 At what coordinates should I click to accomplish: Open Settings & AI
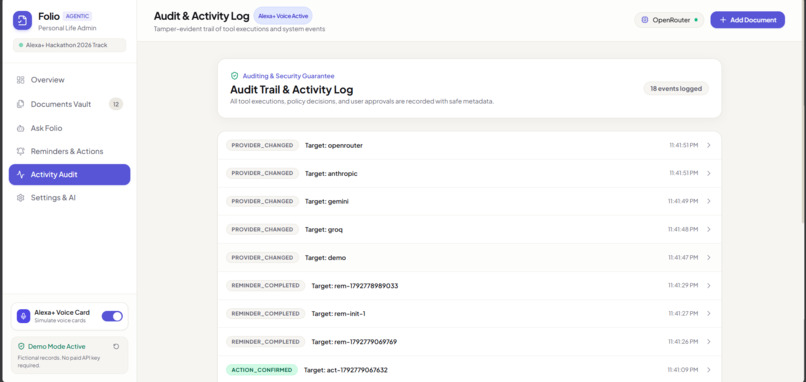[x=69, y=198]
